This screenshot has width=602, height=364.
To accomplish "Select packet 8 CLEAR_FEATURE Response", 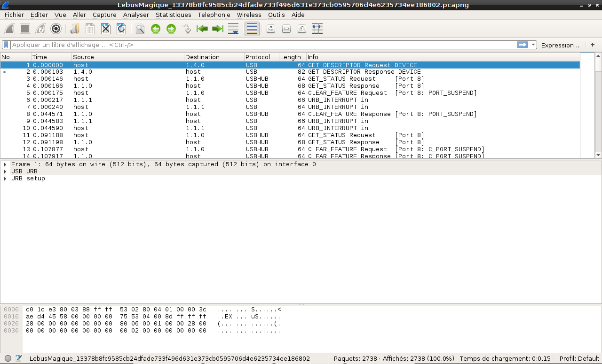I will (x=290, y=114).
